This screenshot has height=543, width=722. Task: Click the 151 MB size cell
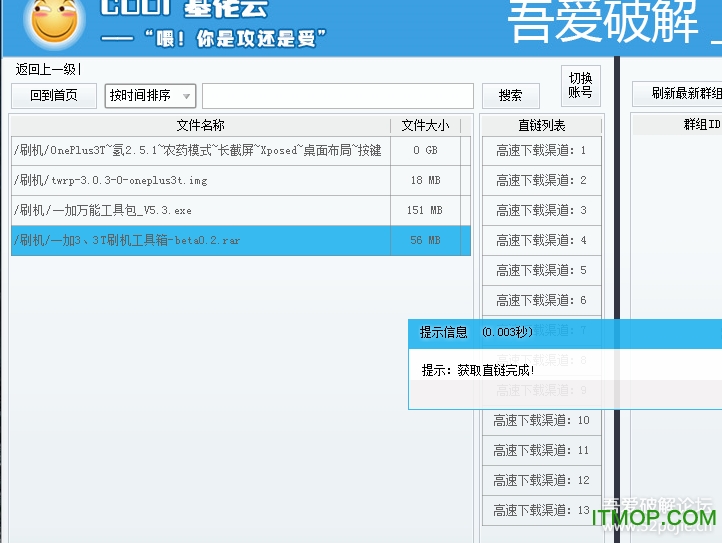point(425,210)
